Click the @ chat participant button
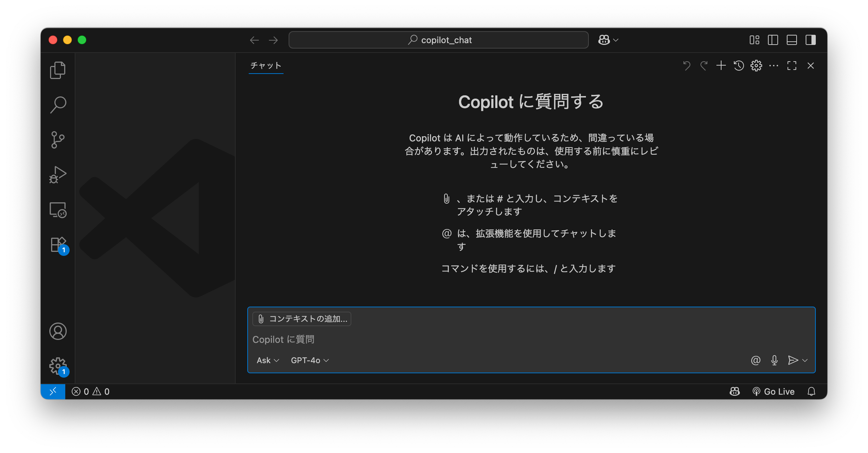 click(x=756, y=360)
